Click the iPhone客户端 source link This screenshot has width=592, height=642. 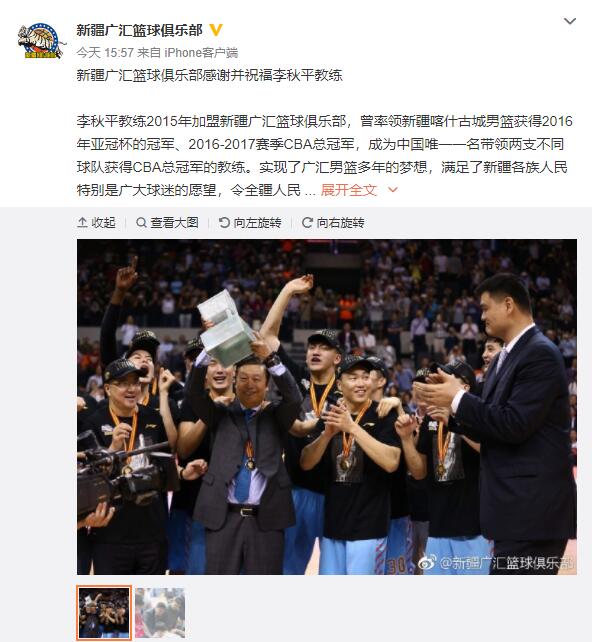pos(201,52)
